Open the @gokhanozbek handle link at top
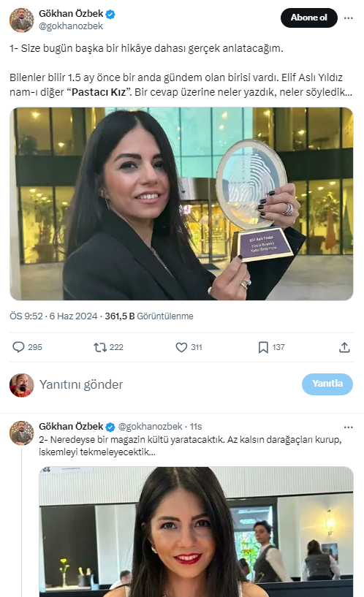Screen dimensions: 364x597 click(x=71, y=26)
